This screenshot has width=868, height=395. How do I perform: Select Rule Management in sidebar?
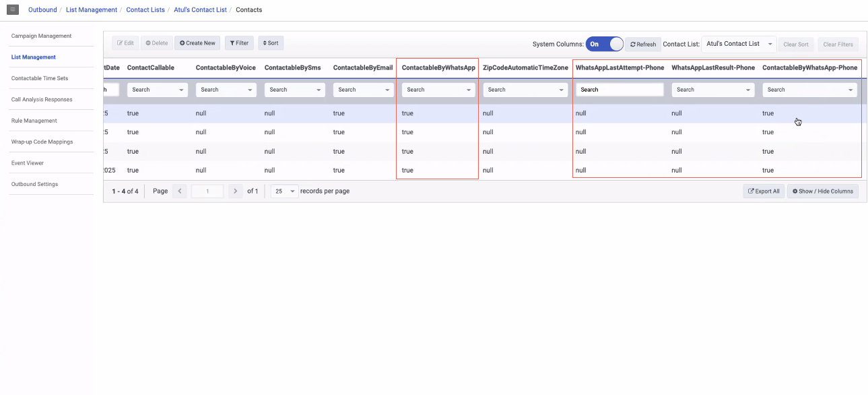tap(34, 121)
